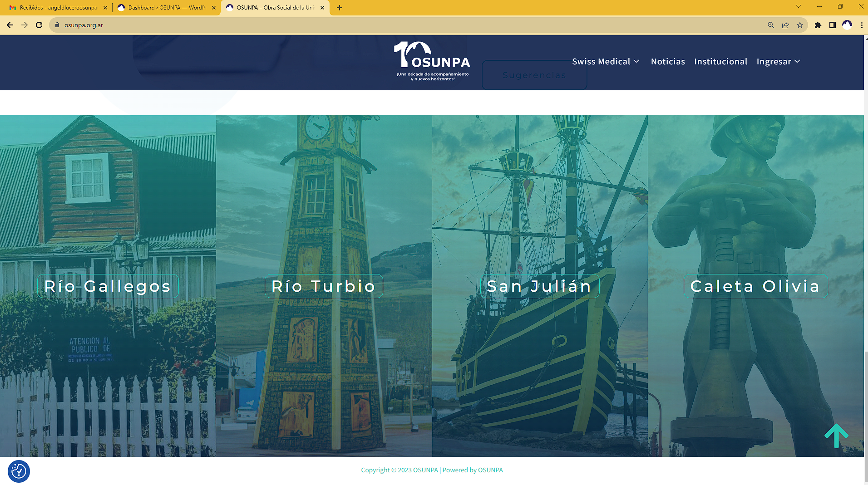The image size is (868, 485).
Task: Switch to the Gmail Recibidos tab
Action: [x=58, y=8]
